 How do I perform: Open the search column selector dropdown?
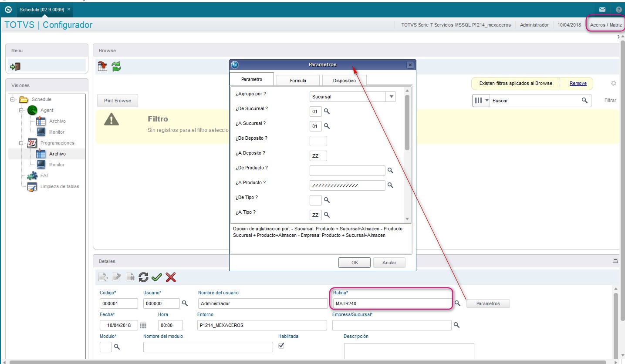click(x=481, y=101)
